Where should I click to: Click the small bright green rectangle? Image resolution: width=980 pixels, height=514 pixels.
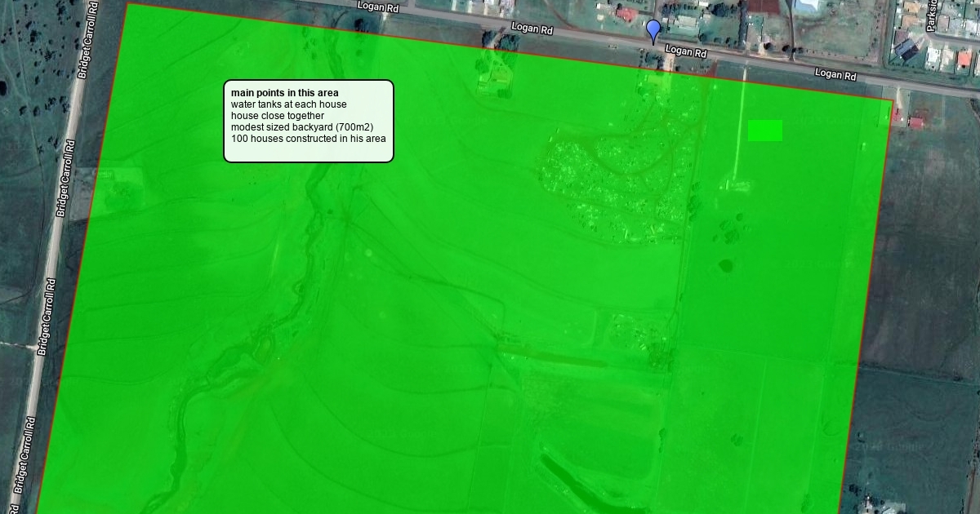click(x=765, y=131)
